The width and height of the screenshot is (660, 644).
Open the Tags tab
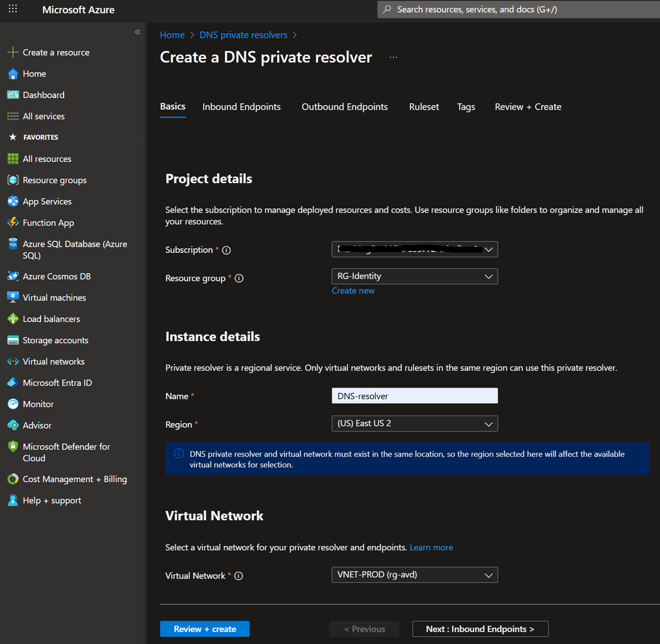[x=466, y=107]
